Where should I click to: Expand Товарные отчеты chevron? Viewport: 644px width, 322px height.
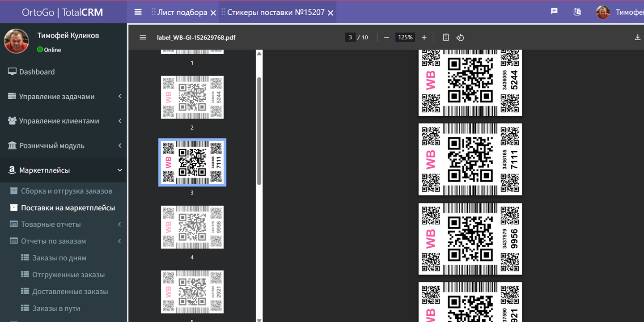point(120,224)
